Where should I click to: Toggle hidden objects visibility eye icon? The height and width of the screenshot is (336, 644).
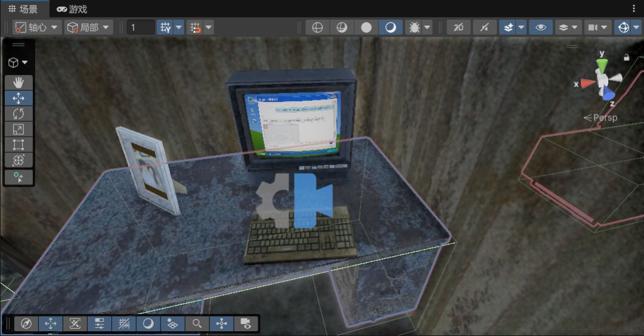tap(541, 27)
